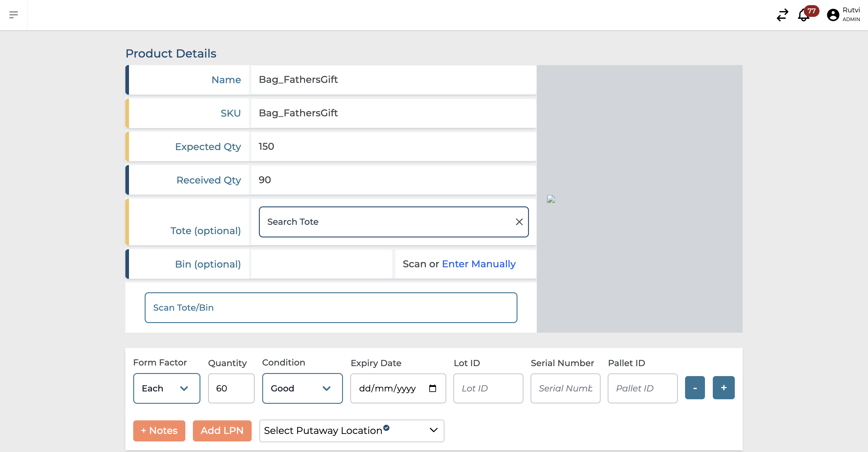Click Enter Manually link for Bin
The image size is (868, 452).
[478, 263]
